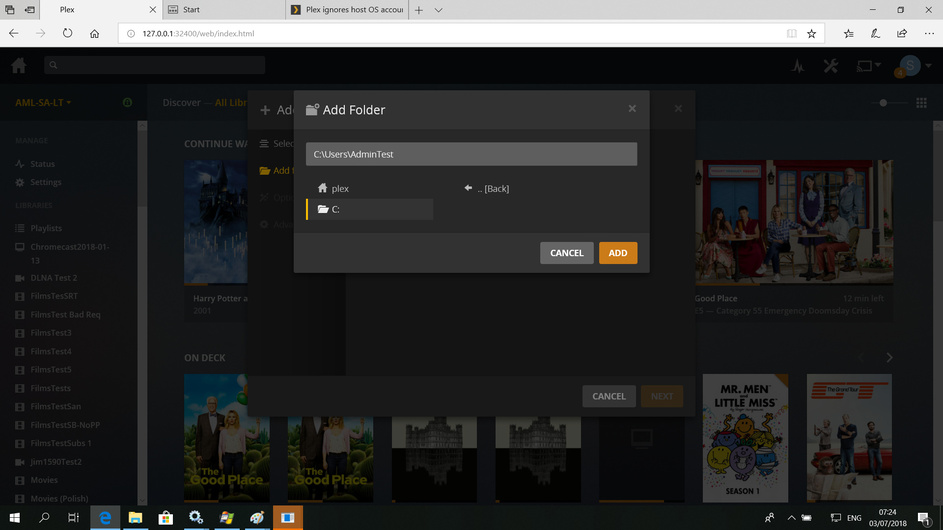Open reading view icon

791,34
